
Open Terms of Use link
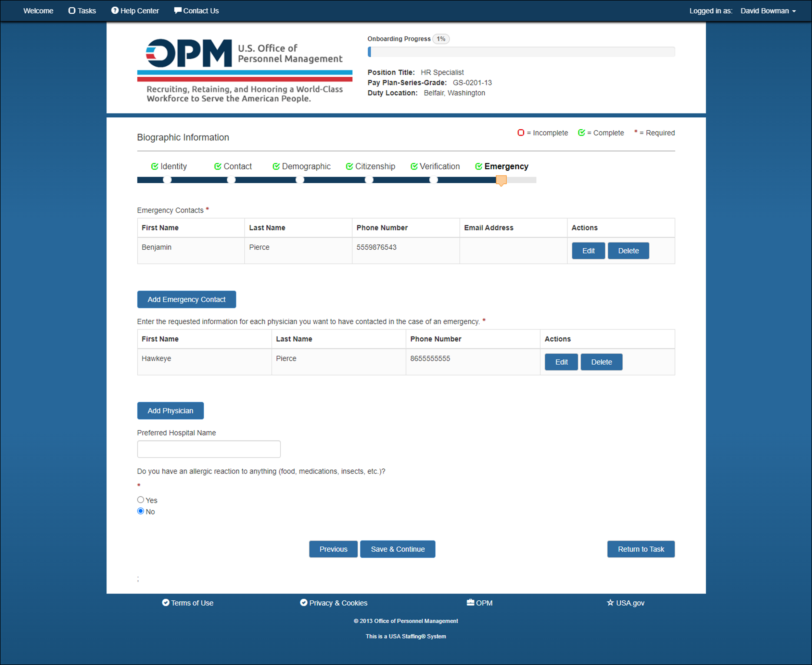188,603
